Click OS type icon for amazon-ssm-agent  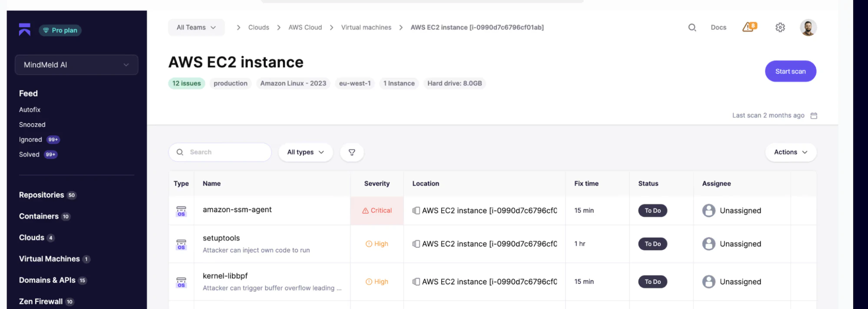[x=181, y=211]
